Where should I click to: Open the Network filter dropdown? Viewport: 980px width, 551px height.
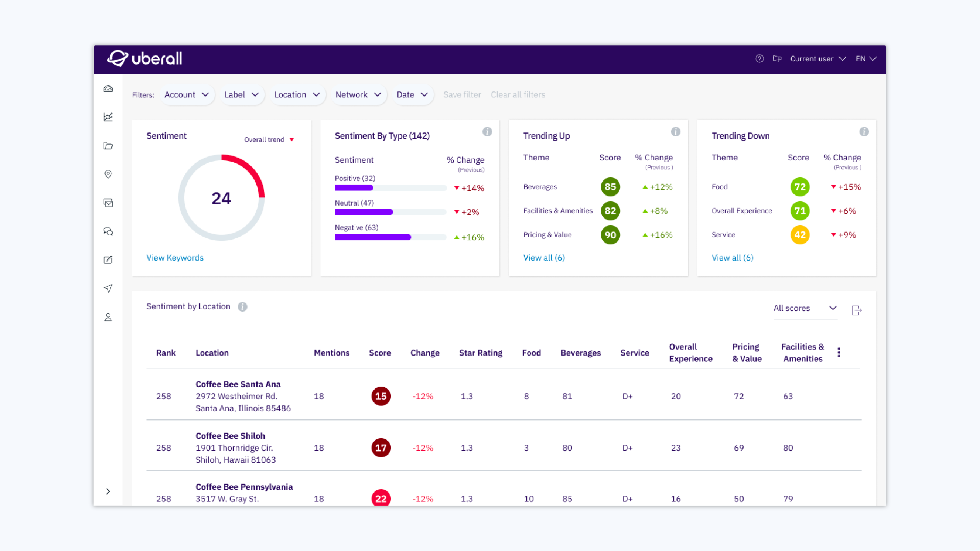click(x=357, y=94)
